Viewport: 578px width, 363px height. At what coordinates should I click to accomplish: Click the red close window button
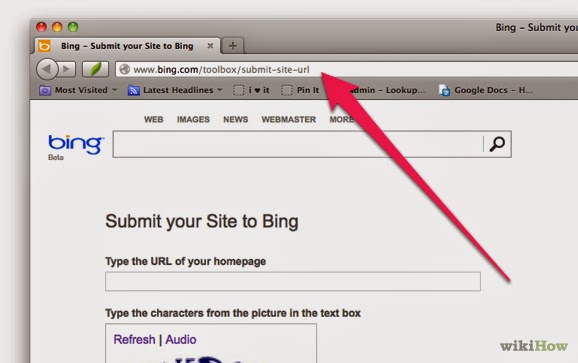pos(41,27)
